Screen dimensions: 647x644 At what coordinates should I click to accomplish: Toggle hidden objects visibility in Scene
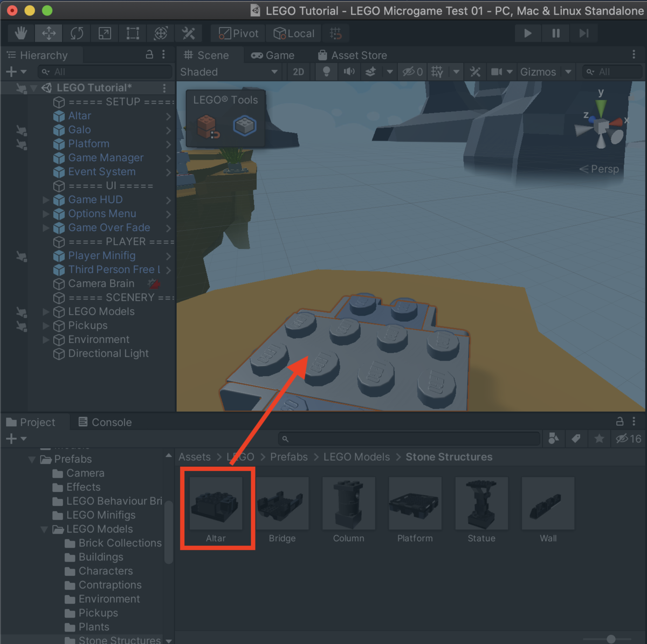coord(412,72)
